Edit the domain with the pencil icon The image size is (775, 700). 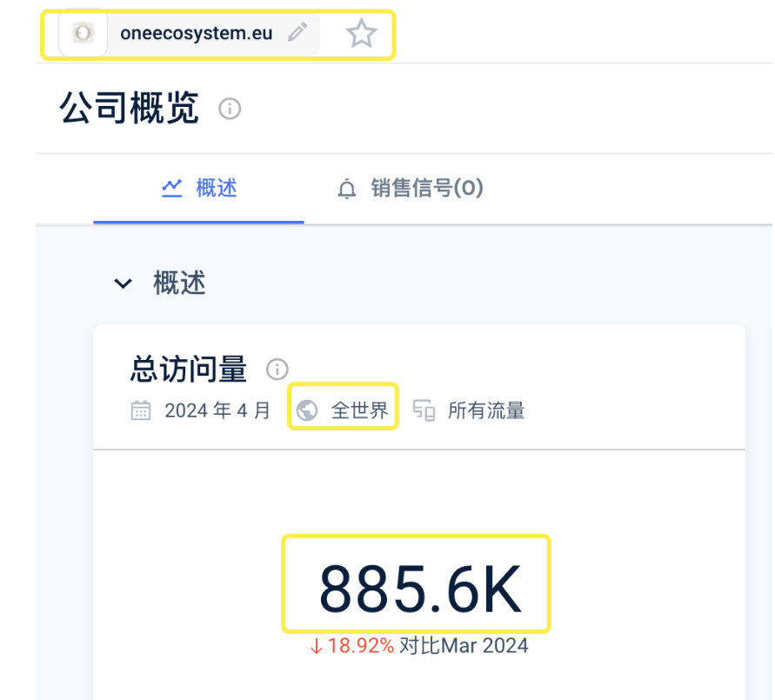click(x=297, y=32)
